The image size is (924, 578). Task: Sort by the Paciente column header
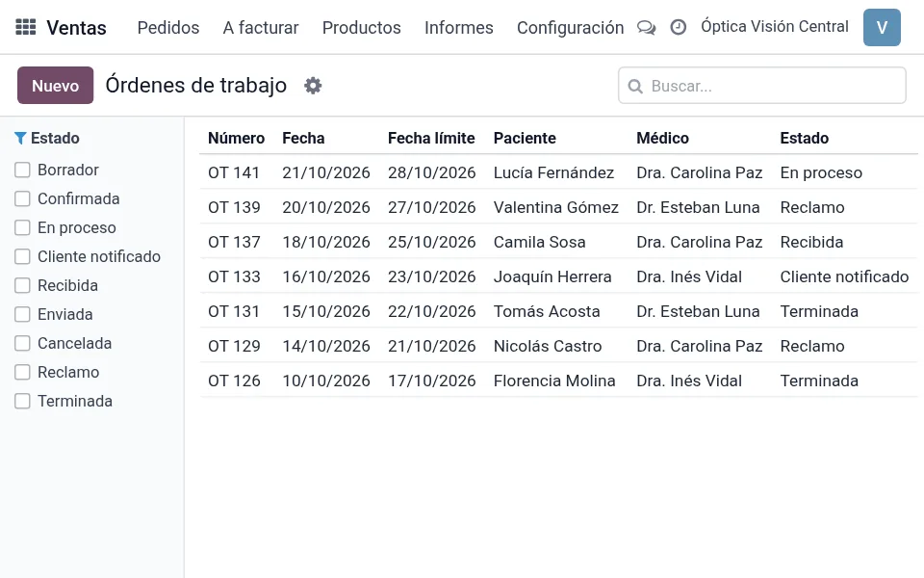click(525, 138)
